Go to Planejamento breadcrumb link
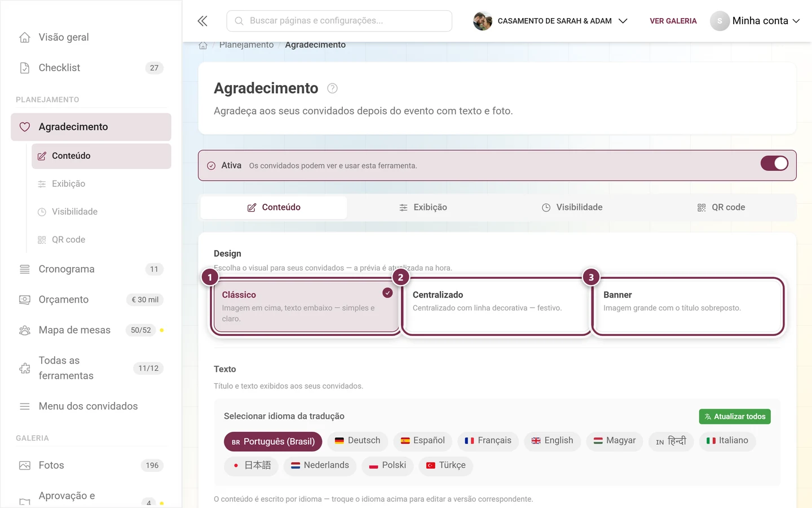This screenshot has height=508, width=812. (x=246, y=45)
